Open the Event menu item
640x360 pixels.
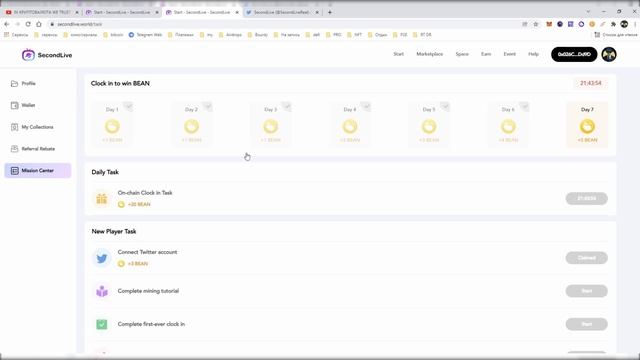click(x=509, y=54)
